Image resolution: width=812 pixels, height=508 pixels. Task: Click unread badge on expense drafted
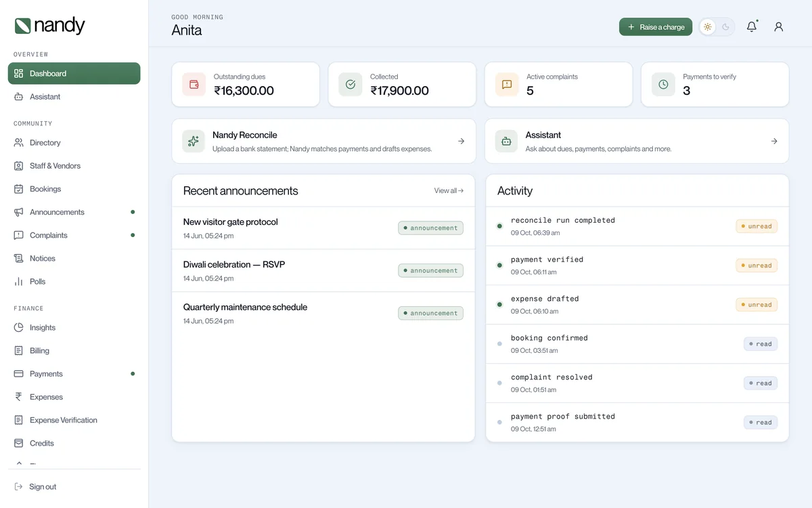[757, 305]
